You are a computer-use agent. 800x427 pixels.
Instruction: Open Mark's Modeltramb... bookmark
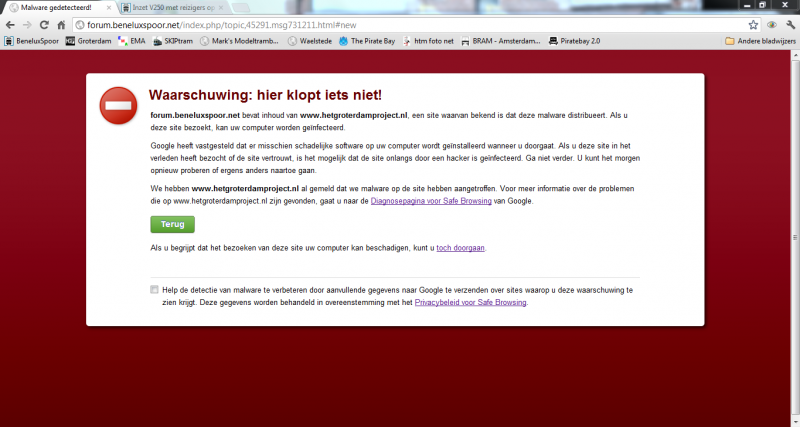[239, 41]
